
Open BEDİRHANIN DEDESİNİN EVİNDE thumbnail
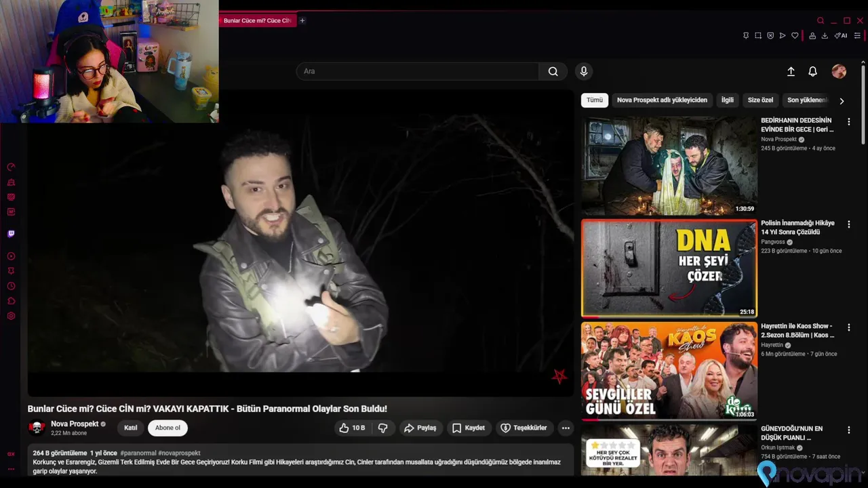[669, 165]
